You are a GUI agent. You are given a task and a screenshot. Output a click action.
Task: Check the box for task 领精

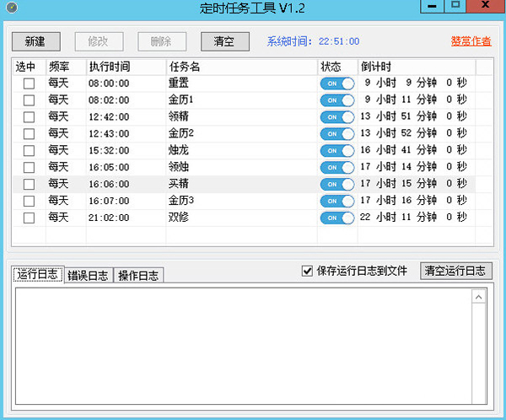pyautogui.click(x=29, y=117)
